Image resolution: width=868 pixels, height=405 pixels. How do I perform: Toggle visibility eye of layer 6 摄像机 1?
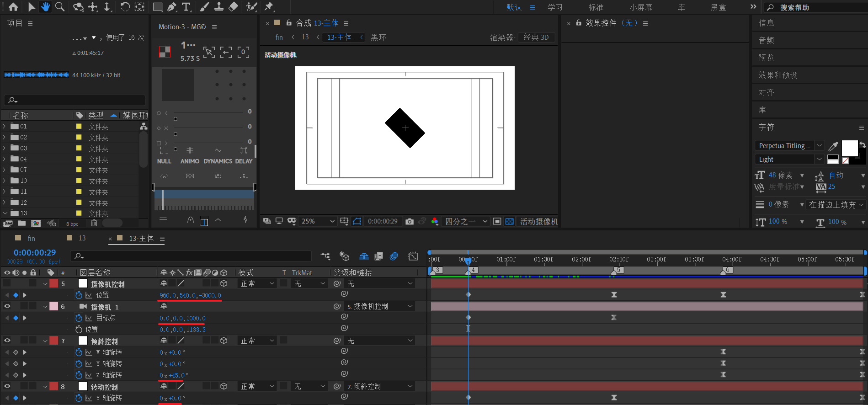point(7,306)
